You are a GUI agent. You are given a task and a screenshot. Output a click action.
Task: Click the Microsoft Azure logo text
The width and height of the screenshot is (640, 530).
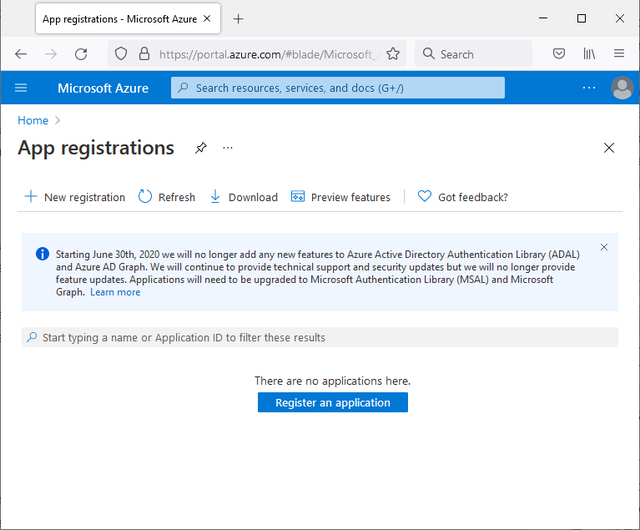[x=103, y=88]
